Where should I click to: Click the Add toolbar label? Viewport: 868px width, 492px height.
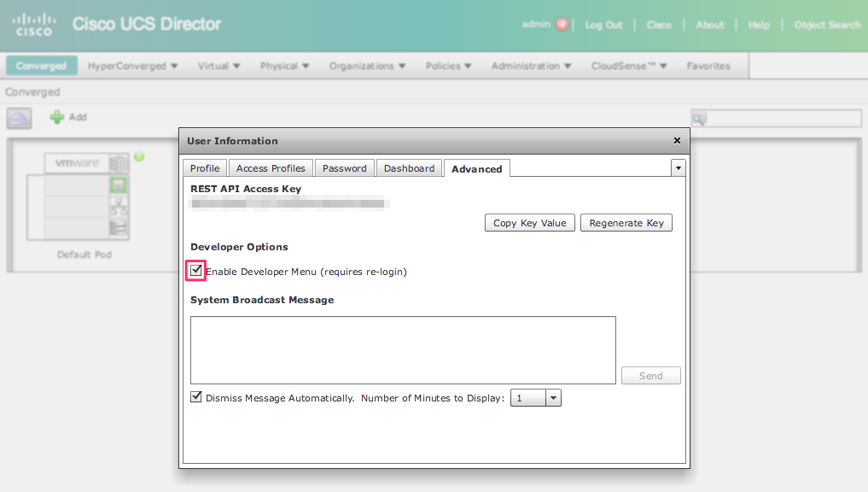[78, 117]
